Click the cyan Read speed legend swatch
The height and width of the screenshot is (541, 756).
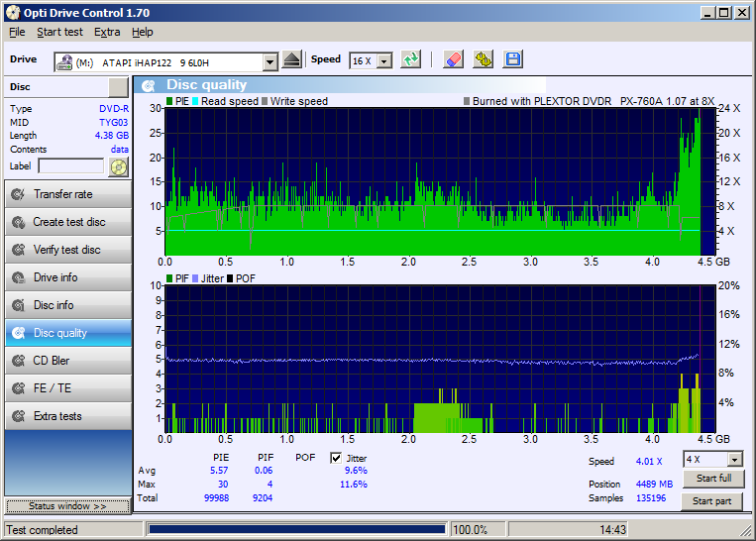click(195, 101)
